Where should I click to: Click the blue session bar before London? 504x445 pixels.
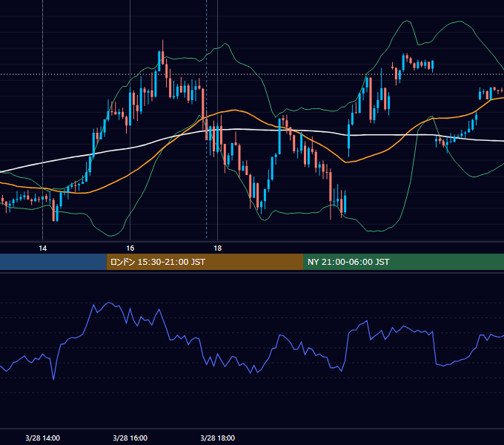pyautogui.click(x=53, y=262)
